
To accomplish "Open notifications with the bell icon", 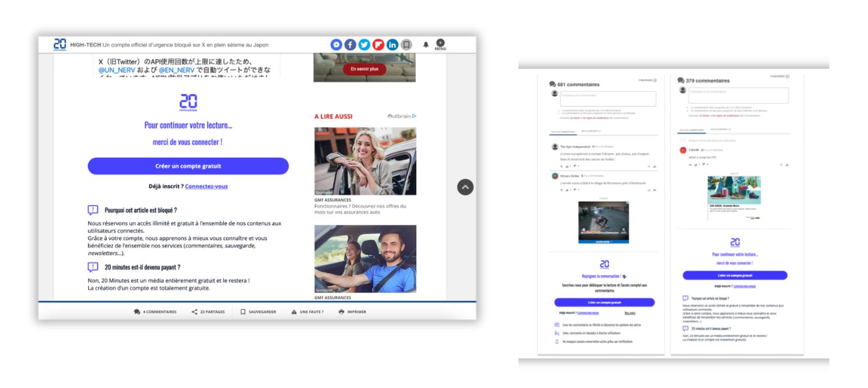I will click(426, 44).
